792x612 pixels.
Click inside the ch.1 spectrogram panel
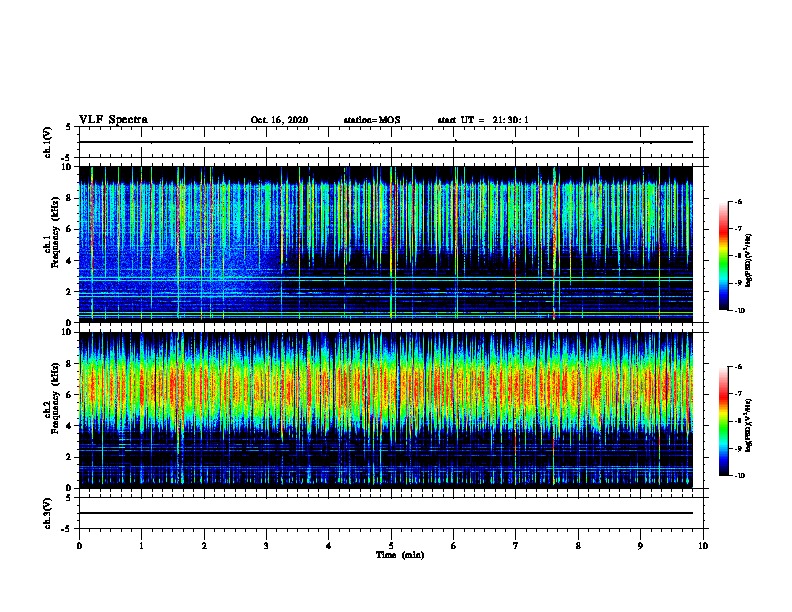(x=385, y=244)
